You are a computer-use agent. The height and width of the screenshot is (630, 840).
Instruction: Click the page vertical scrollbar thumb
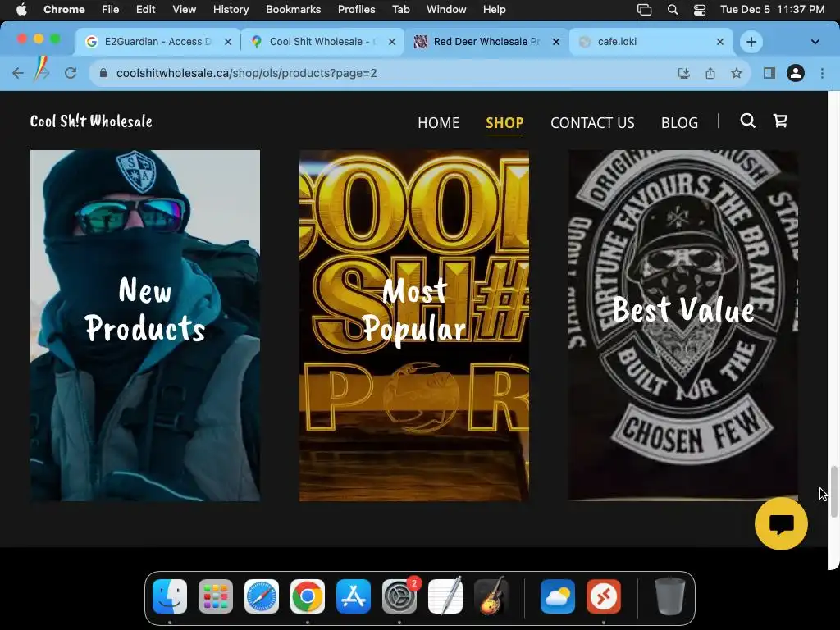833,491
